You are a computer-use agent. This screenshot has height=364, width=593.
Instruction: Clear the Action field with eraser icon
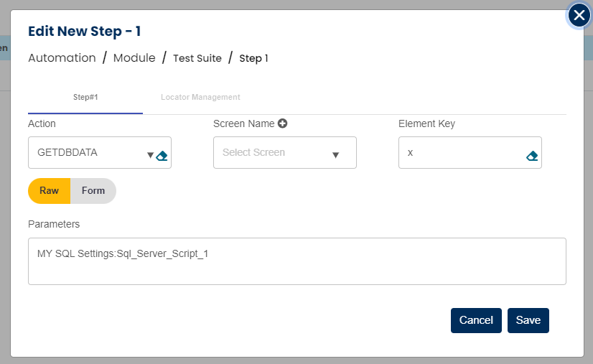coord(162,155)
